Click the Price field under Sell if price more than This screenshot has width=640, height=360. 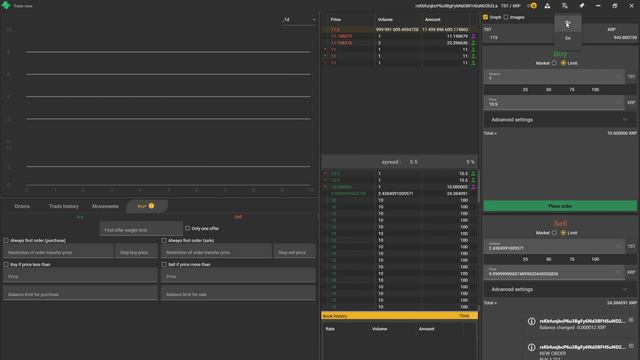point(238,276)
